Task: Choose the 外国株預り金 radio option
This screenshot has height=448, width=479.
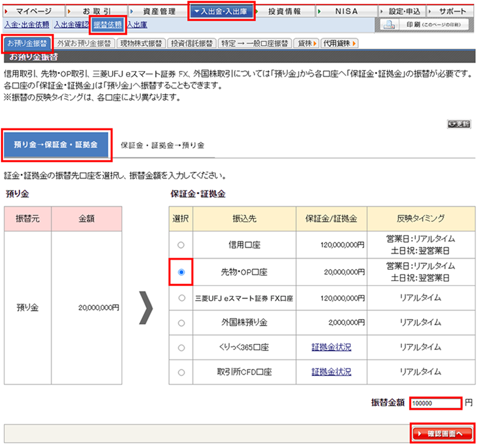Action: tap(181, 323)
